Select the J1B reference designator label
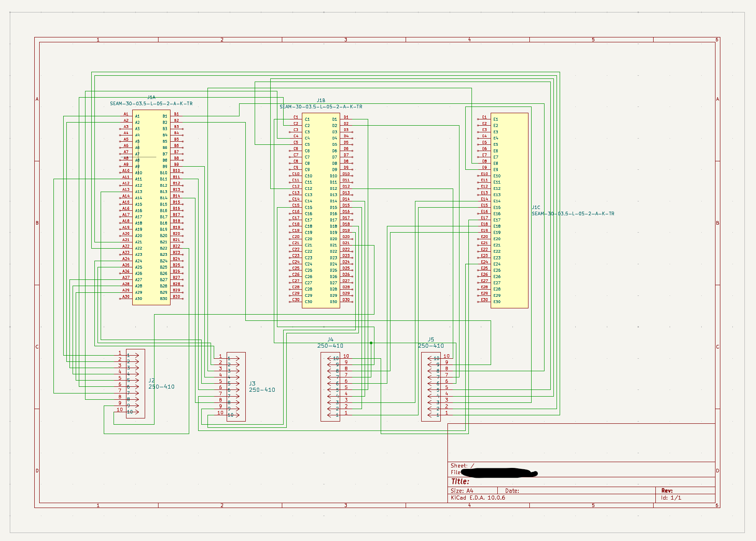 click(321, 101)
